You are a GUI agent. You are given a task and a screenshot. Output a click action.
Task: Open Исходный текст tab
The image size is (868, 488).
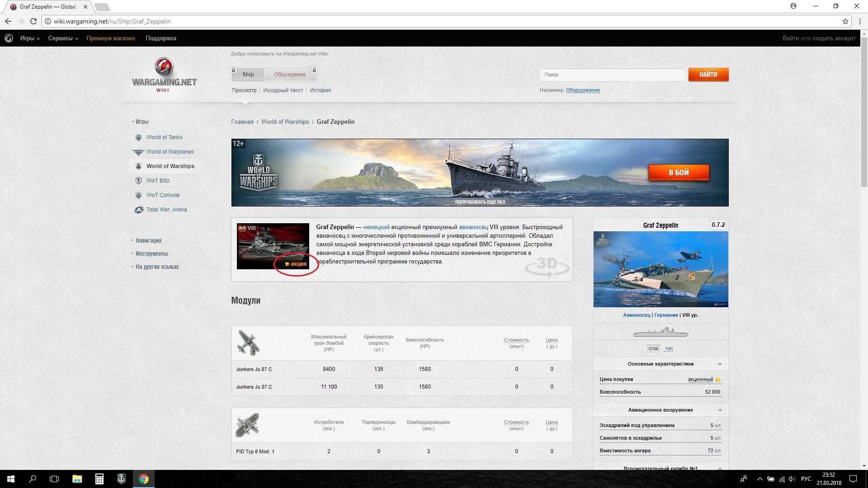coord(283,90)
